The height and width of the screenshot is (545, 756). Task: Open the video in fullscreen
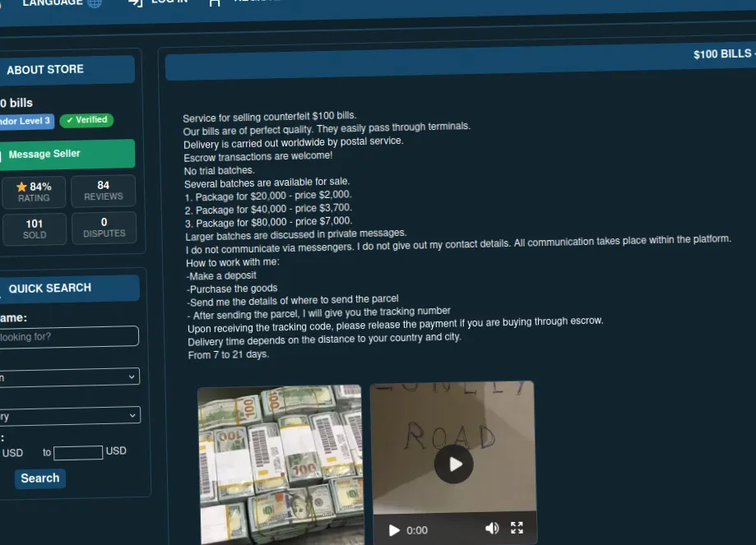[x=517, y=528]
